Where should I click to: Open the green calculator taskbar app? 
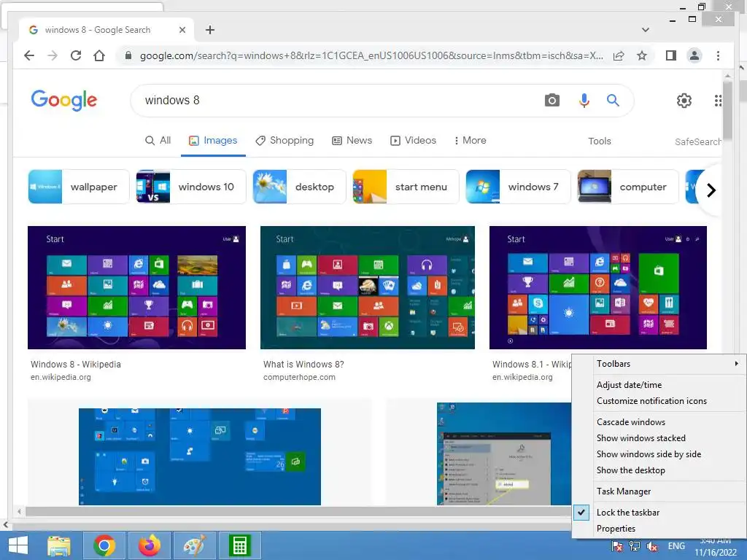(239, 545)
